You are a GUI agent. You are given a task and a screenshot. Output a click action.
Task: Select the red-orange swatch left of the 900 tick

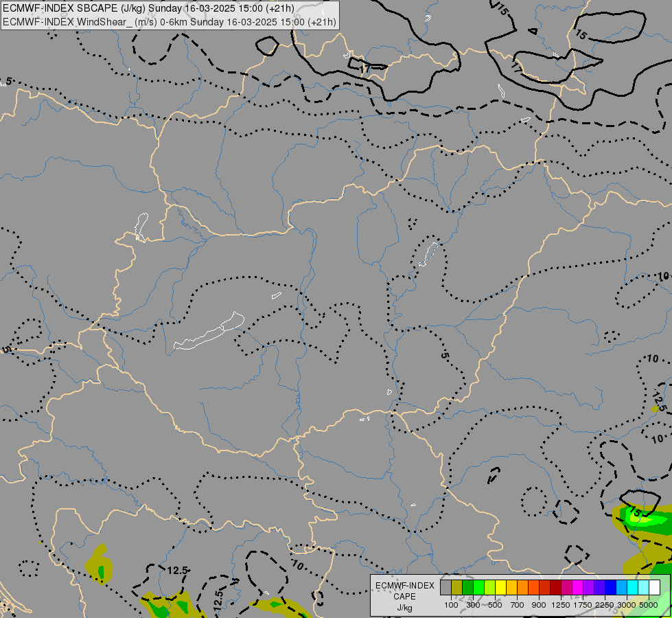coord(533,588)
